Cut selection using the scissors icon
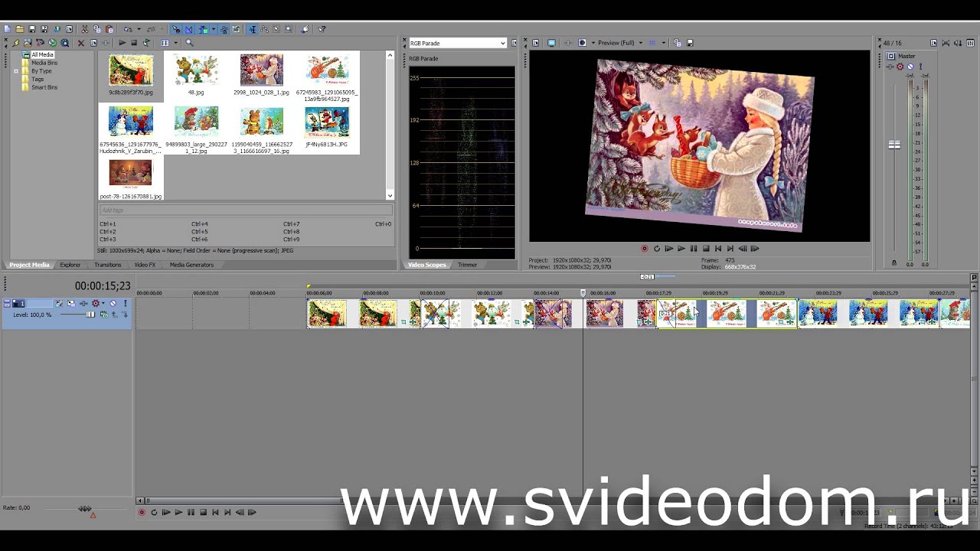 click(x=84, y=29)
